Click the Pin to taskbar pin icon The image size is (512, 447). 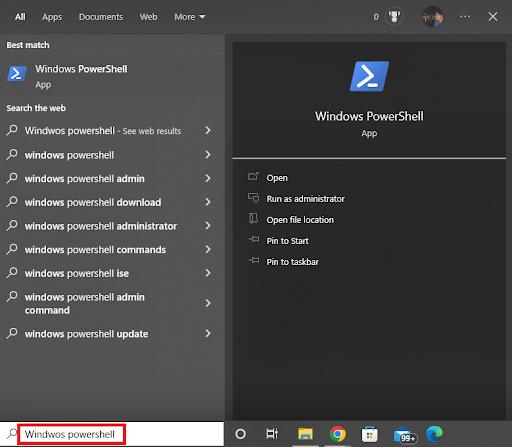pos(254,260)
